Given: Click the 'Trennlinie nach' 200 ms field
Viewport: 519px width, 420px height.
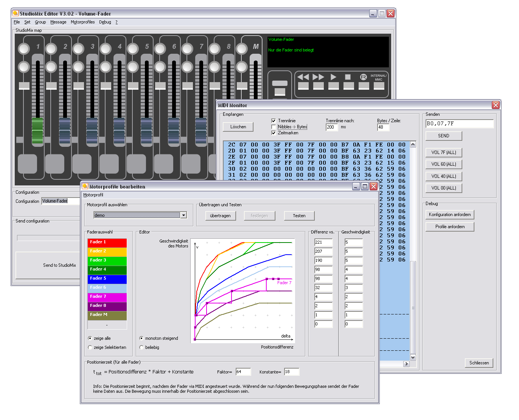Looking at the screenshot, I should point(332,127).
